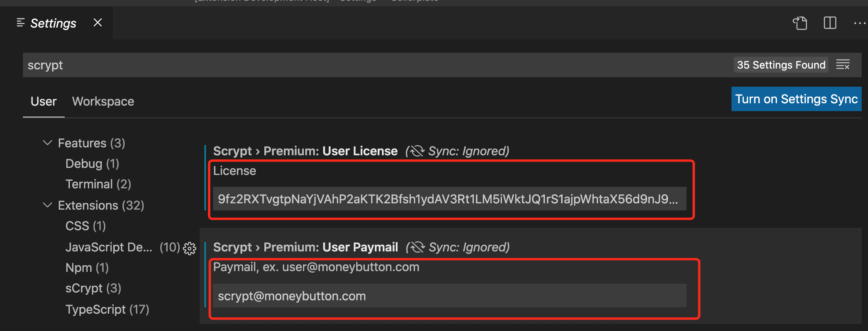
Task: Select Terminal (2) in settings tree
Action: 98,184
